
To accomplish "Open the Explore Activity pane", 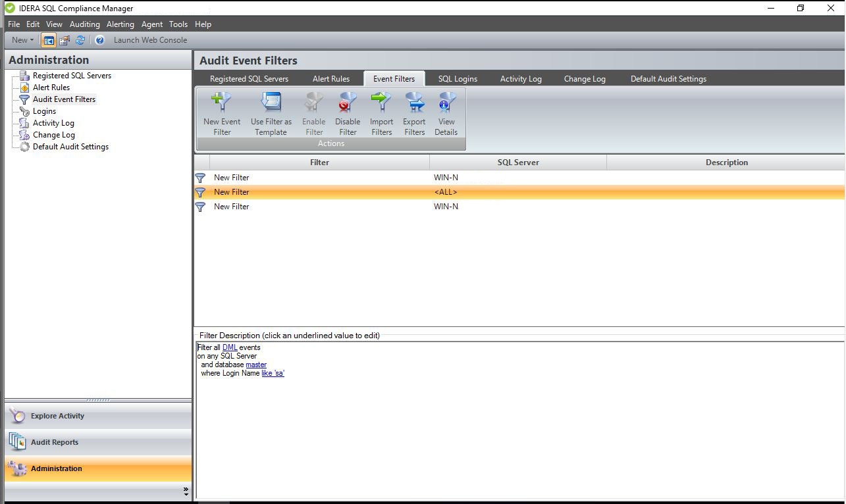I will click(x=57, y=416).
